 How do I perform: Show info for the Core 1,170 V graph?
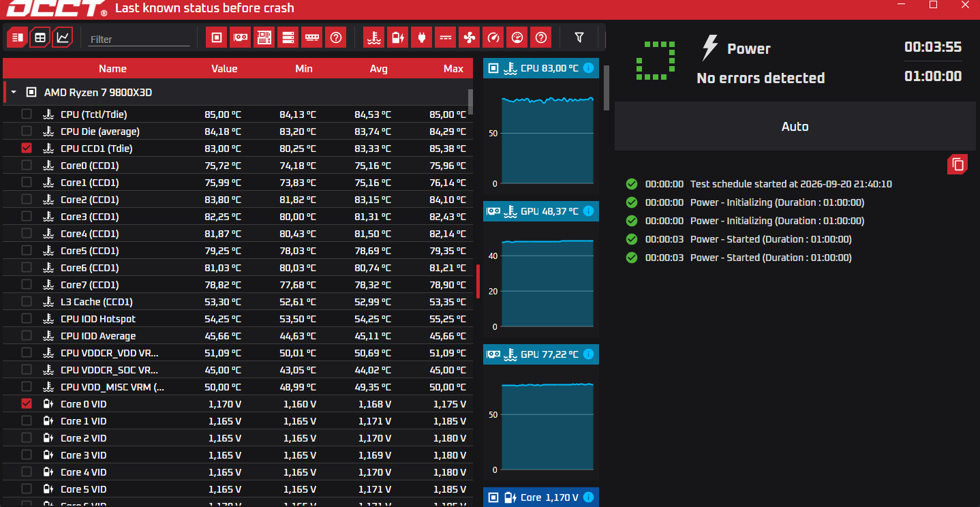tap(588, 497)
